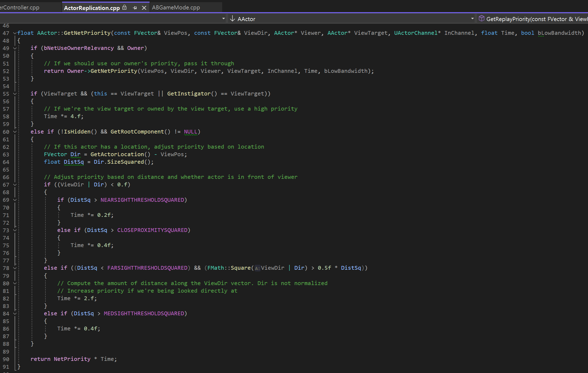Click line number 90 in the gutter
588x373 pixels.
(6, 359)
